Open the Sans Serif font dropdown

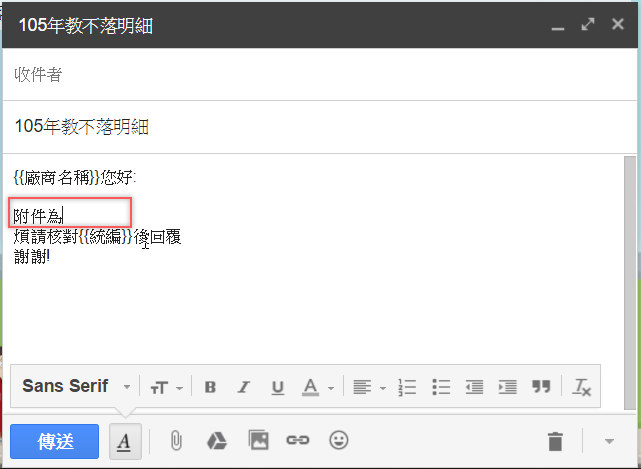(x=76, y=386)
